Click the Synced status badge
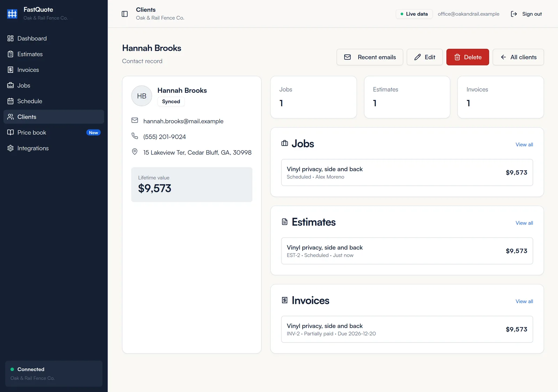The height and width of the screenshot is (392, 558). coord(171,101)
